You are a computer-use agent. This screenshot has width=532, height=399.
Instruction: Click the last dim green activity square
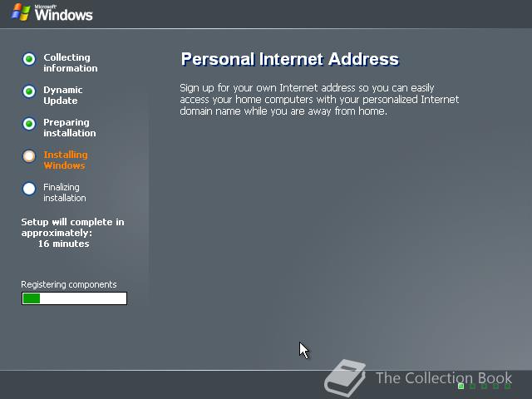508,386
